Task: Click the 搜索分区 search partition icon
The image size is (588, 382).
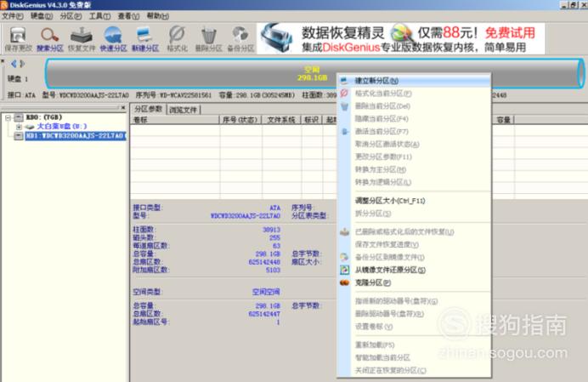Action: 50,39
